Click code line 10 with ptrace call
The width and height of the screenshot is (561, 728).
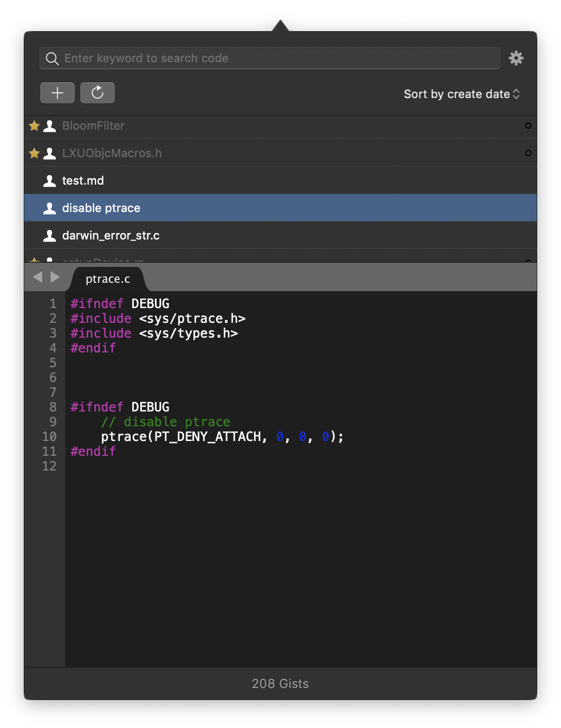(221, 437)
